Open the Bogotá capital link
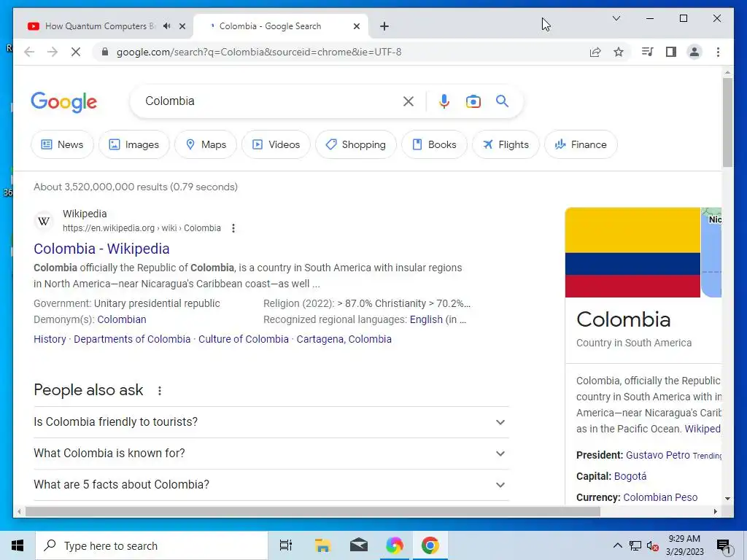This screenshot has width=747, height=560. 630,476
